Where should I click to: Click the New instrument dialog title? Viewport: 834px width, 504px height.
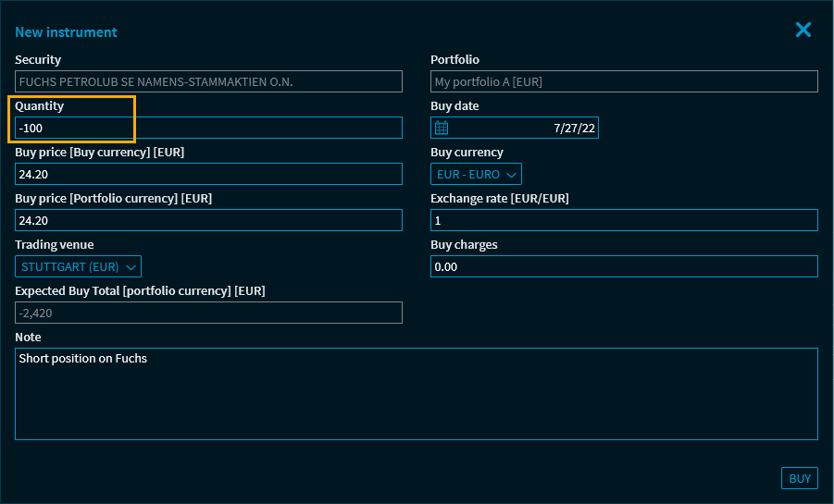[66, 32]
